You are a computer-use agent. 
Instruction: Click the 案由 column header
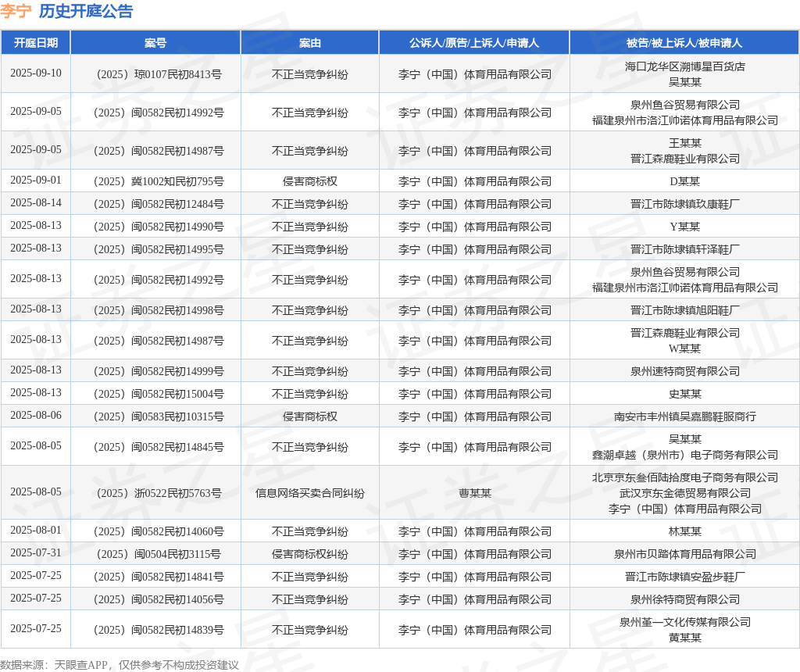(x=309, y=43)
